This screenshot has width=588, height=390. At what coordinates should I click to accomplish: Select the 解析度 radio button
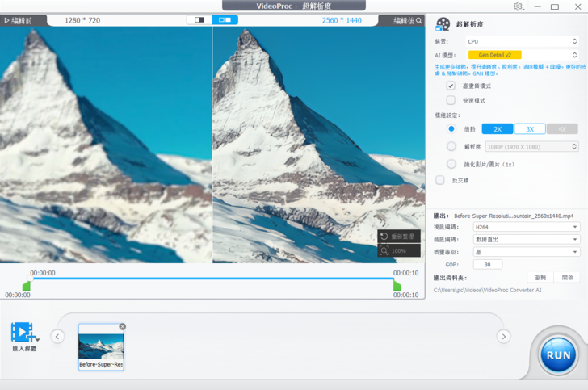pos(451,147)
